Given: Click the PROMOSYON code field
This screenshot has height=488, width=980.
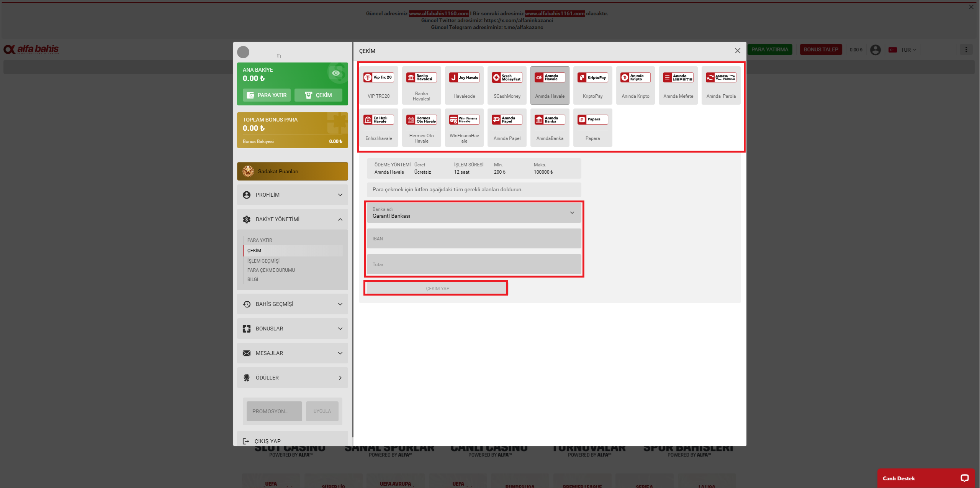Looking at the screenshot, I should tap(274, 411).
